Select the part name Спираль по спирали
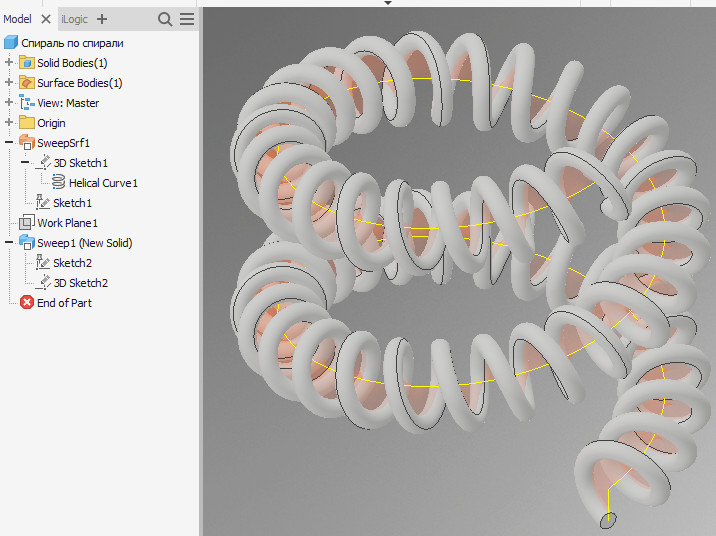Viewport: 716px width, 536px height. coord(72,43)
